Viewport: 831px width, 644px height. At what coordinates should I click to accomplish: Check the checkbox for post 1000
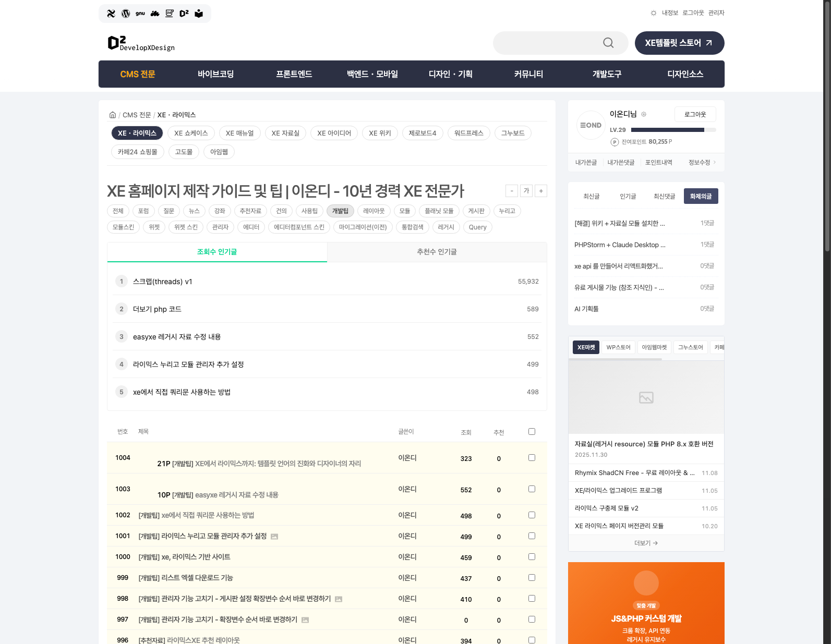532,556
